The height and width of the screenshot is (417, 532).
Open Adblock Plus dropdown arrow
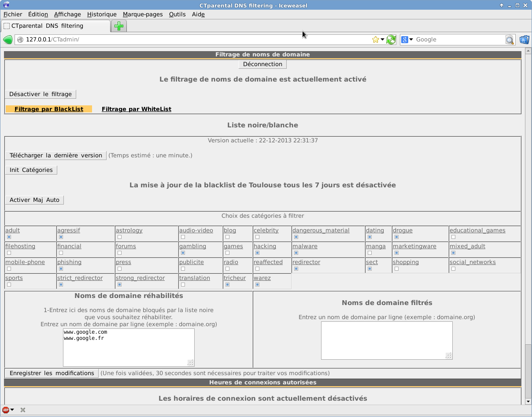click(x=12, y=410)
